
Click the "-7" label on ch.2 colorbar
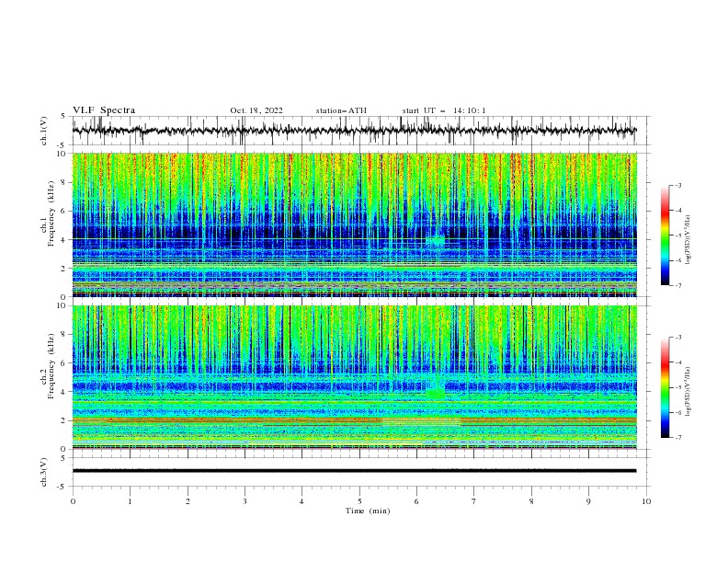(677, 437)
